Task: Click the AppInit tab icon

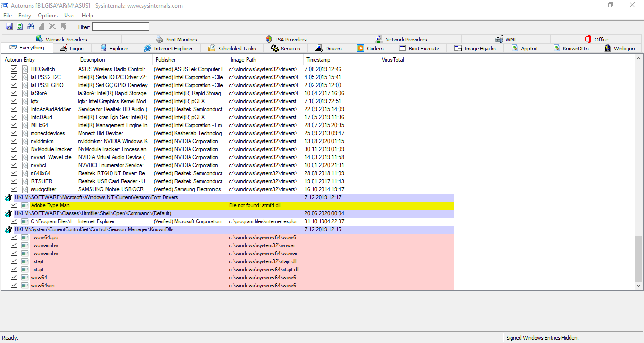Action: pos(515,48)
